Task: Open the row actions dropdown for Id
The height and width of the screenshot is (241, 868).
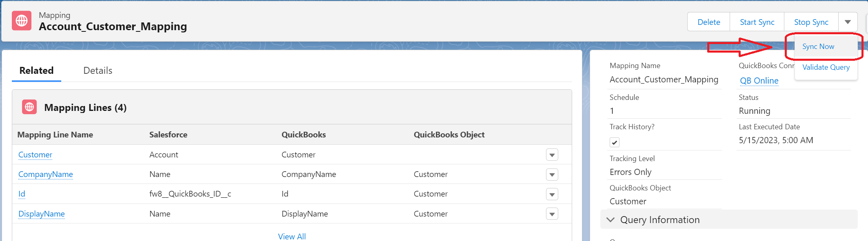Action: [552, 195]
